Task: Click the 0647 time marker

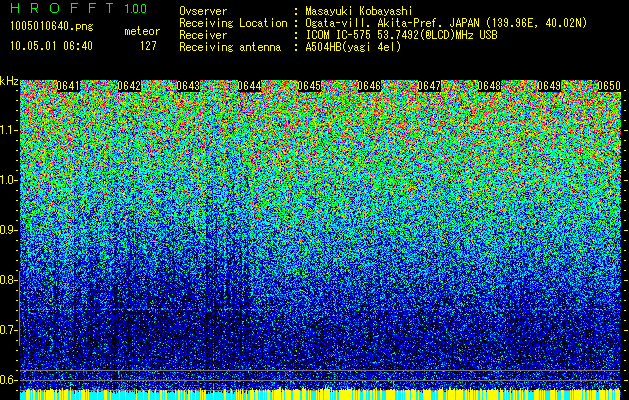Action: point(429,86)
